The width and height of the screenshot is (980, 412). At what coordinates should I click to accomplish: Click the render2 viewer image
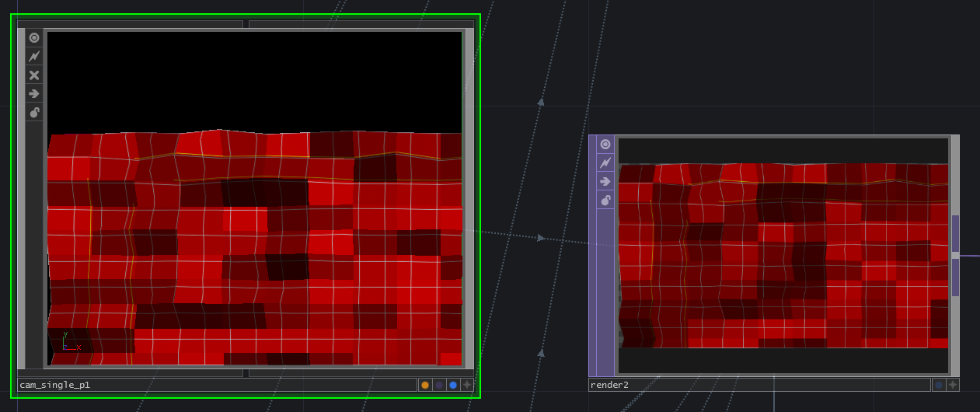(783, 256)
